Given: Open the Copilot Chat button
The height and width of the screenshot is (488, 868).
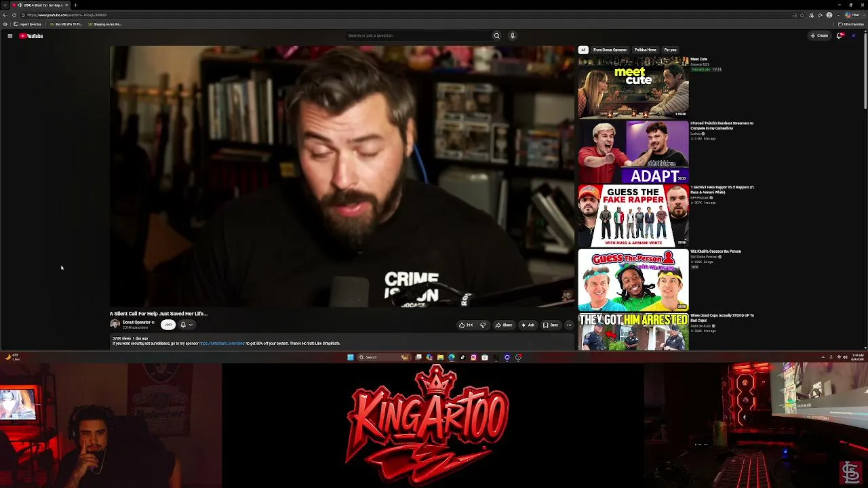Looking at the screenshot, I should pos(852,15).
